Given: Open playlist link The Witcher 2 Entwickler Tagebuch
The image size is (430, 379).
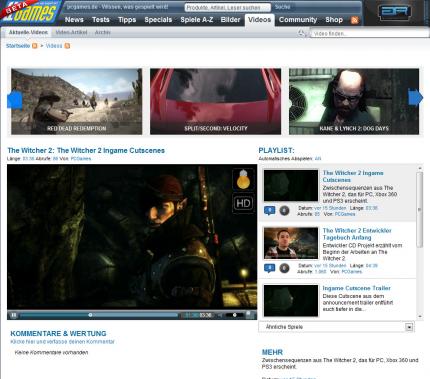Looking at the screenshot, I should click(357, 234).
